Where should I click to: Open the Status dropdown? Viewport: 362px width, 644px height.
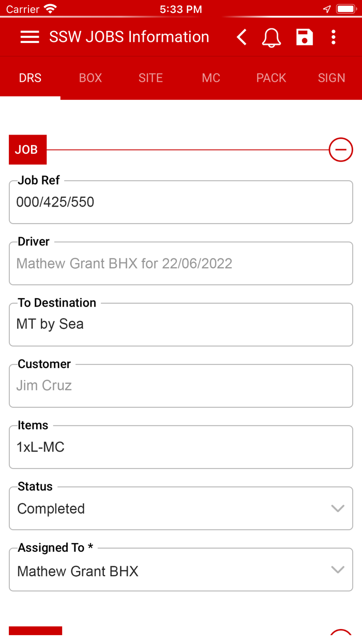pos(338,508)
